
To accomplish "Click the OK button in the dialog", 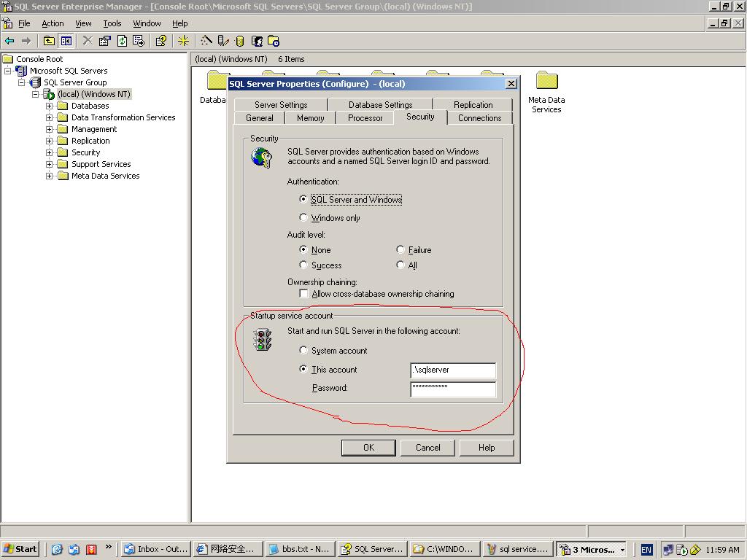I will [x=368, y=448].
